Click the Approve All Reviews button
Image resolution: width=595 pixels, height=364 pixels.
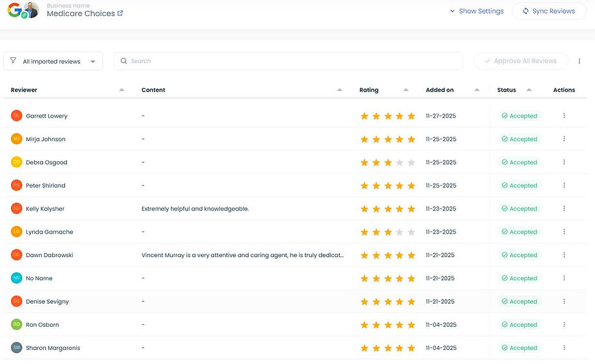pyautogui.click(x=521, y=61)
